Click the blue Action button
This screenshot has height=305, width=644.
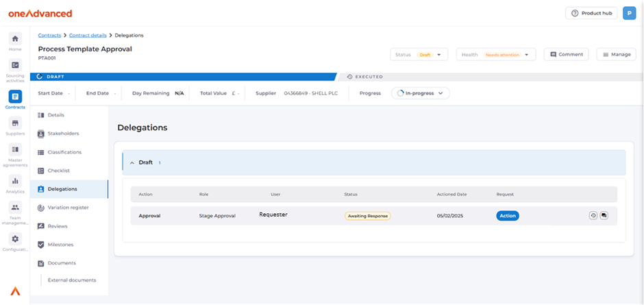(508, 215)
